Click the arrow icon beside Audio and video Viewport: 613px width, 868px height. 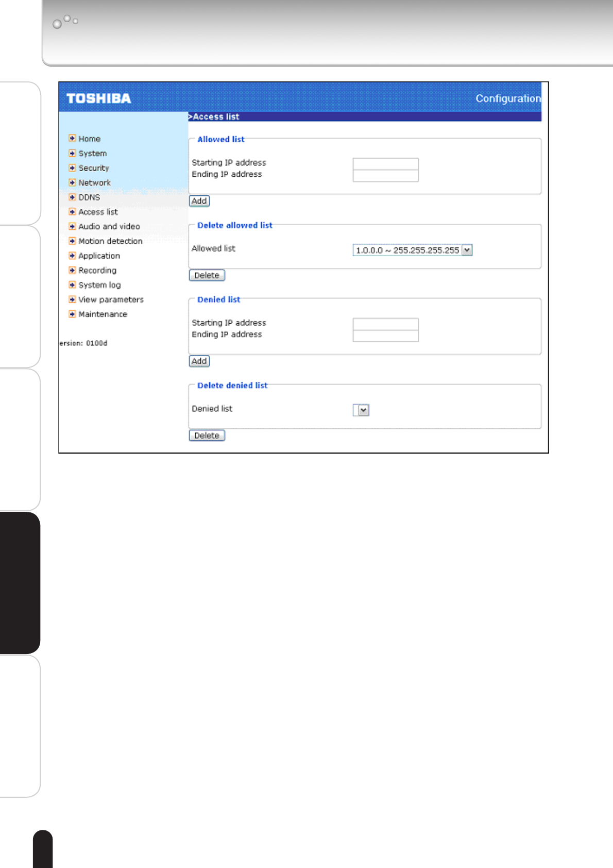pyautogui.click(x=72, y=226)
